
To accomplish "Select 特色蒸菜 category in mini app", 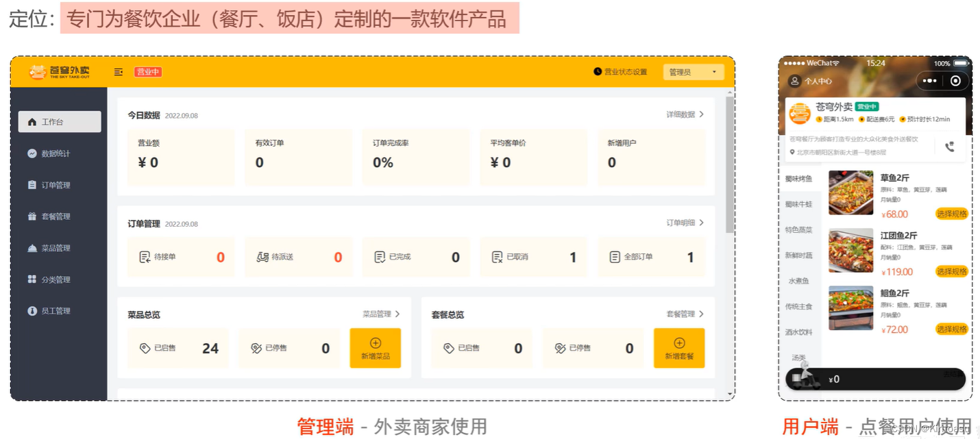I will [x=799, y=230].
